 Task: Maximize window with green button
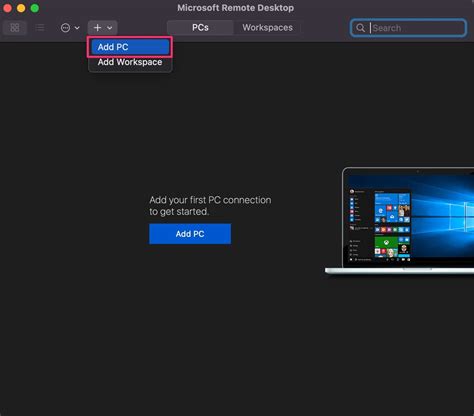coord(35,8)
